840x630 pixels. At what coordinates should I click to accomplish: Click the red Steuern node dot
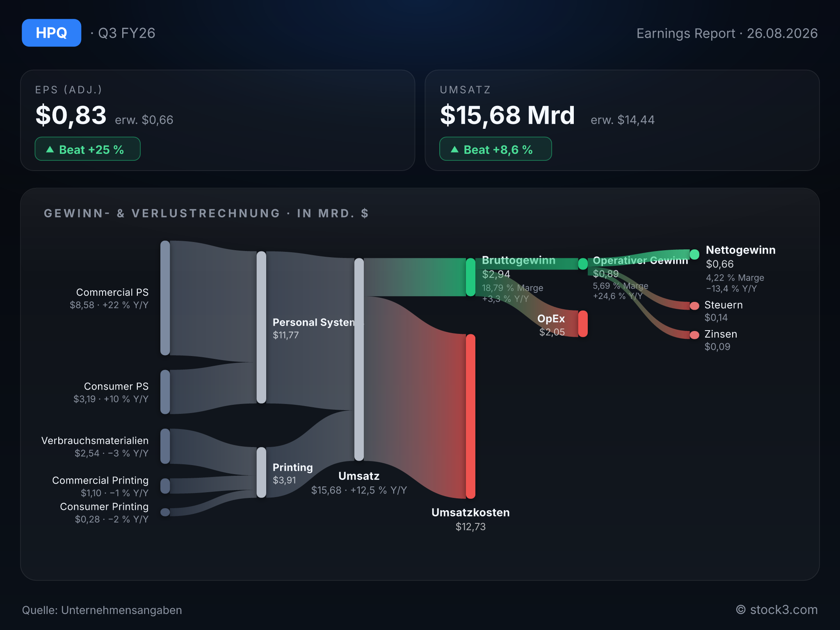point(694,306)
